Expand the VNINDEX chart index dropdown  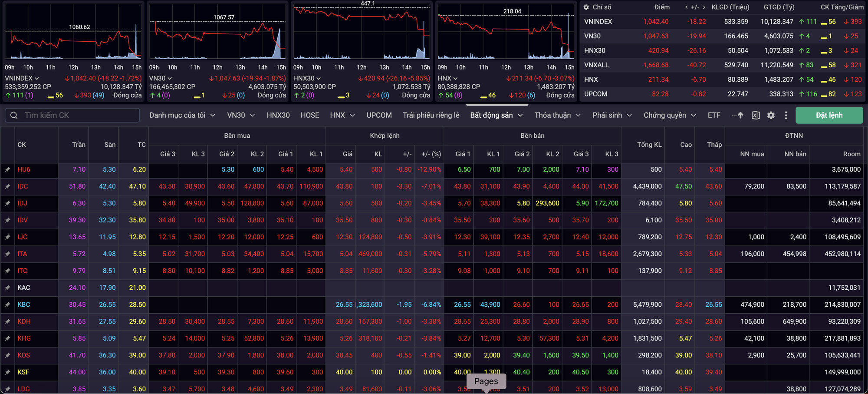36,79
